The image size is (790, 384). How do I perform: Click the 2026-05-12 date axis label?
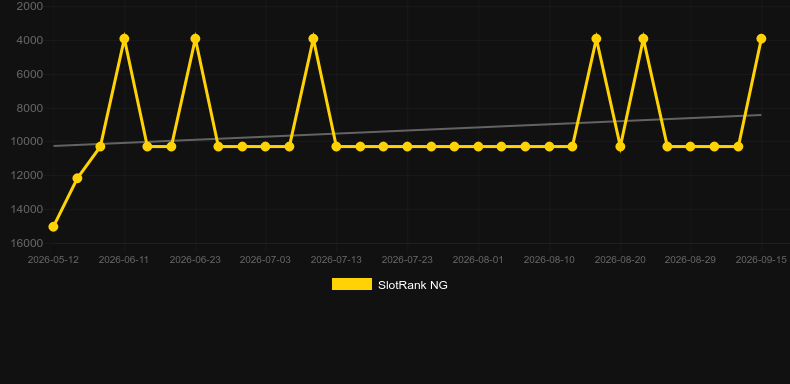[53, 260]
